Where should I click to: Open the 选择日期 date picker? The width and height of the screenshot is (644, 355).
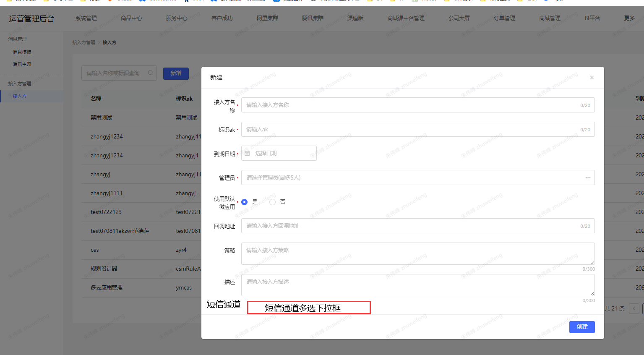point(279,153)
